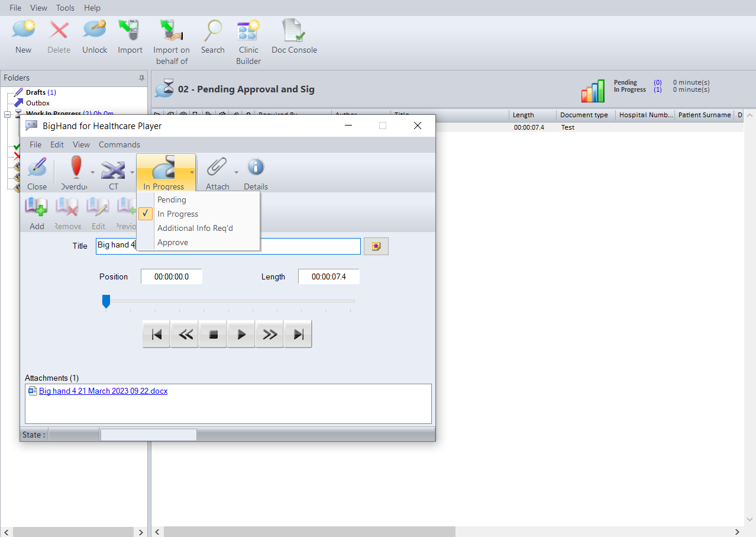This screenshot has height=537, width=756.
Task: Click the greyed Delete toolbar icon
Action: click(x=59, y=30)
